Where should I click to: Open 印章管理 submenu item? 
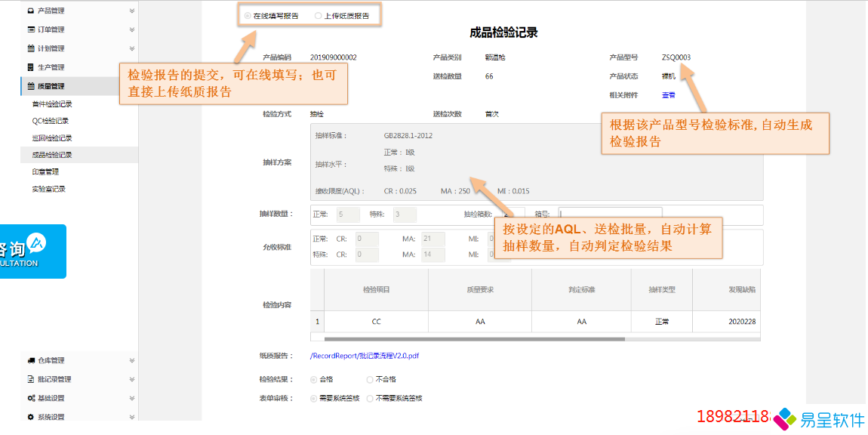coord(45,172)
